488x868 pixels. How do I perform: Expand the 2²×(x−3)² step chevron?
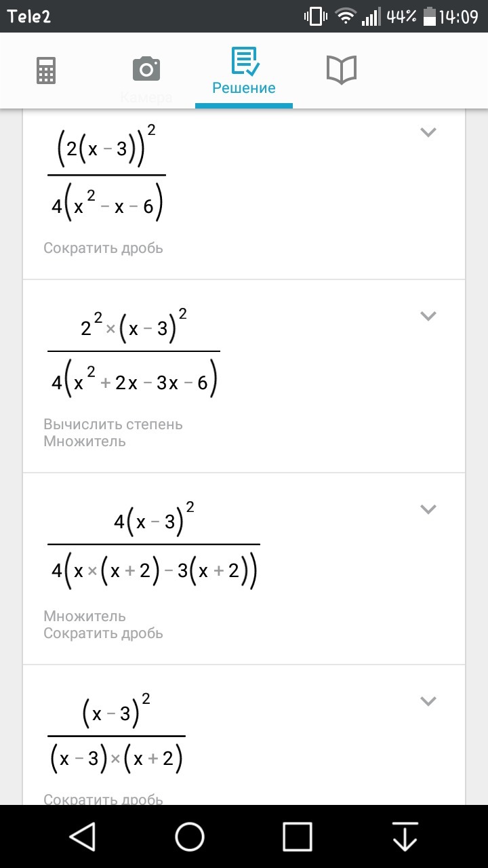[428, 315]
